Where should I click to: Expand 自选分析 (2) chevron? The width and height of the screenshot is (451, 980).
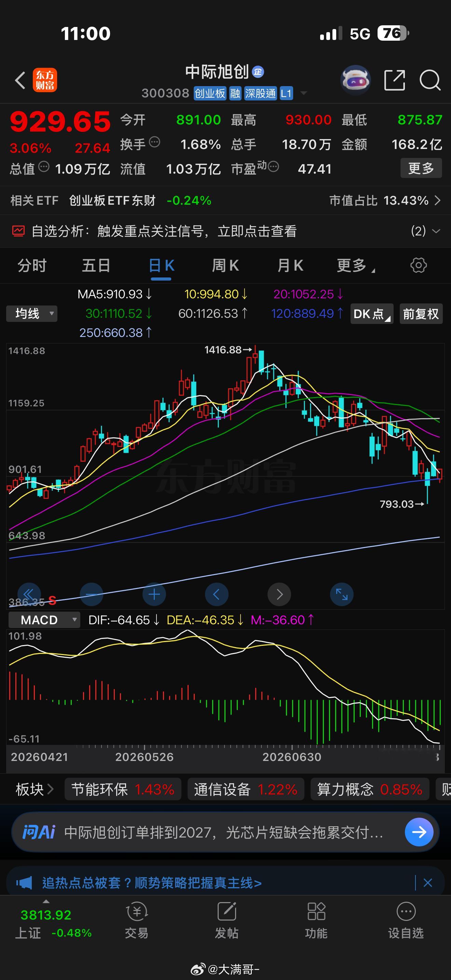coord(436,231)
